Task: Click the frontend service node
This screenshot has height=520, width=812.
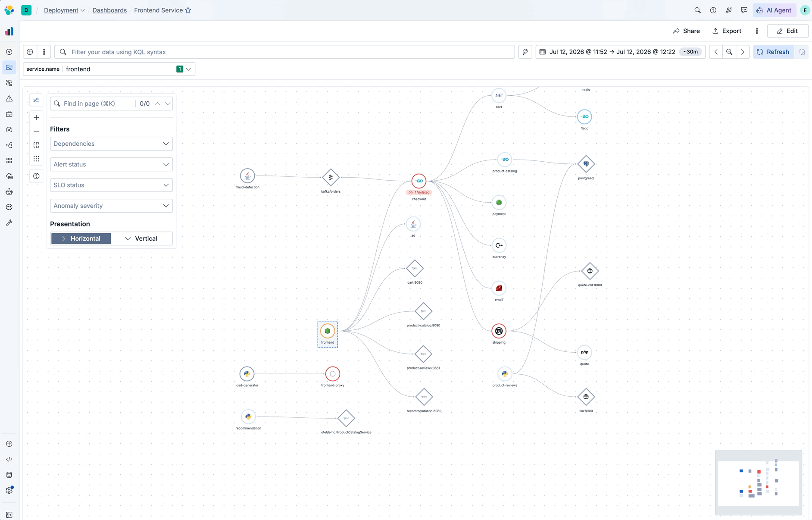Action: pyautogui.click(x=328, y=331)
